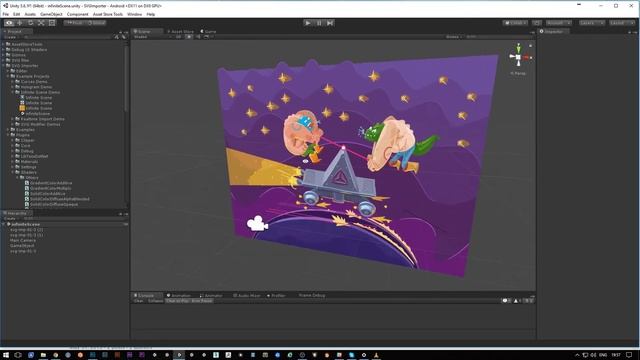Viewport: 640px width, 360px height.
Task: Select the Rect transform tool
Action: [x=51, y=23]
